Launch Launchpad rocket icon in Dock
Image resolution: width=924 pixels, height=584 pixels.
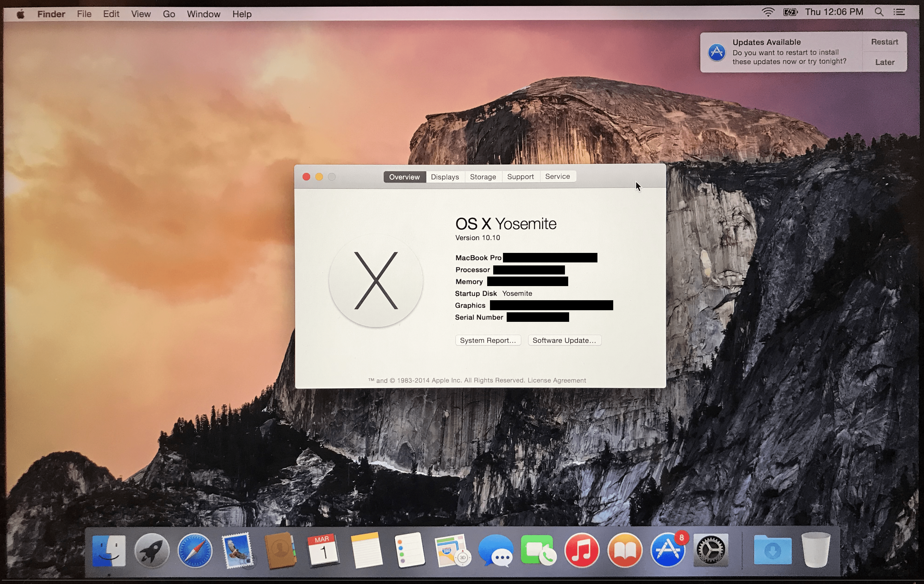152,551
